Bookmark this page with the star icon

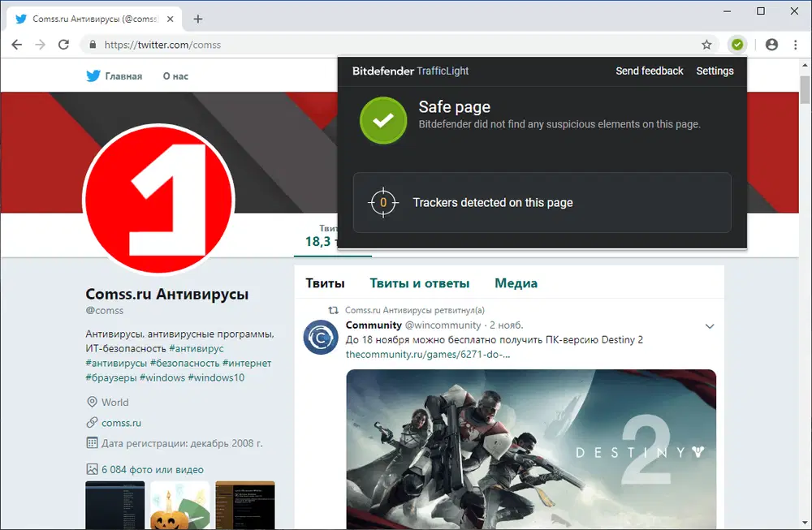706,45
